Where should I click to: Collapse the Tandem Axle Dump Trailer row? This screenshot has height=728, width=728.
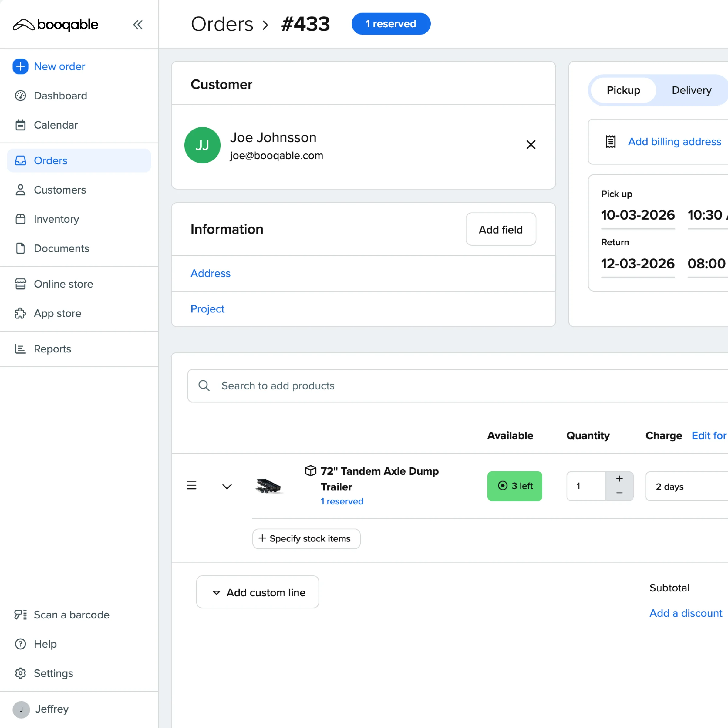click(227, 486)
